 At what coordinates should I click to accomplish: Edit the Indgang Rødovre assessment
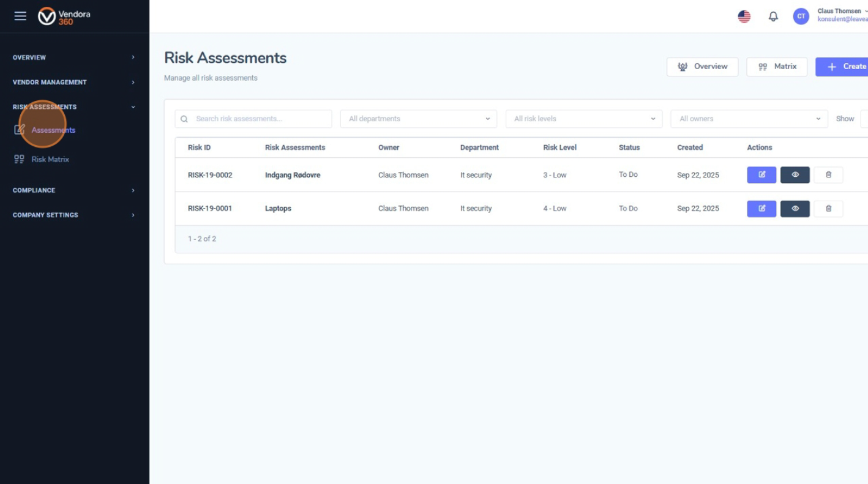[761, 174]
